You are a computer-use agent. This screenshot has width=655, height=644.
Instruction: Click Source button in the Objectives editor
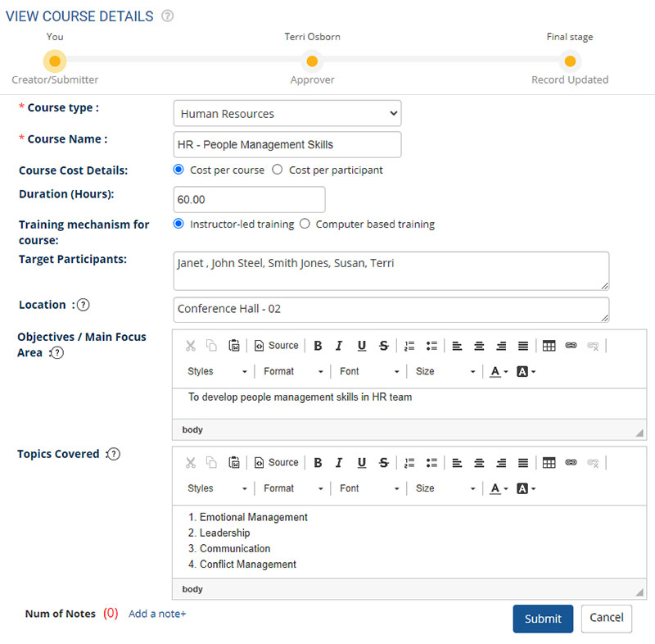point(276,346)
